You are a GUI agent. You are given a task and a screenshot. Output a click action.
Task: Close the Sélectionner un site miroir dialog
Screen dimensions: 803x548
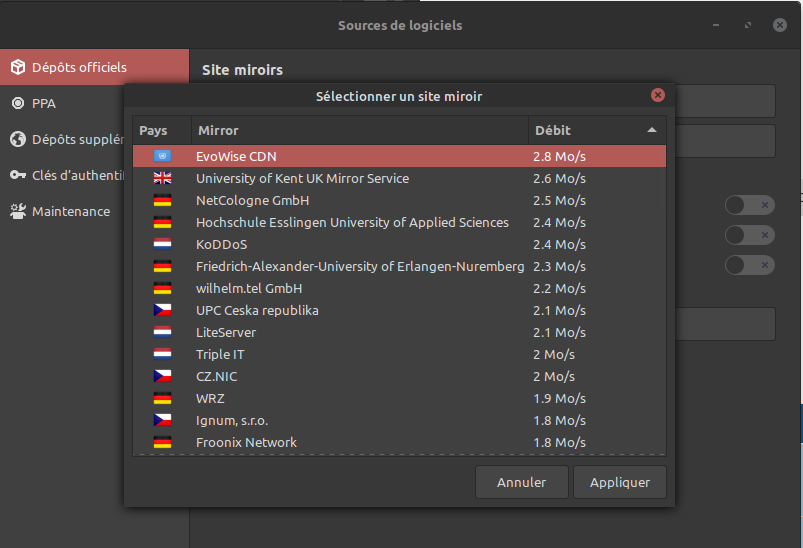coord(658,95)
